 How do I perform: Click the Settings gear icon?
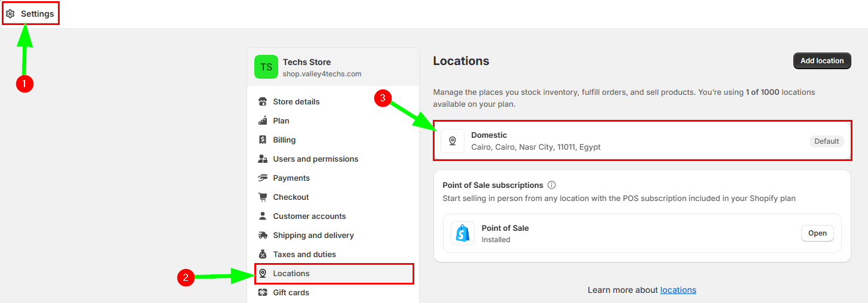[x=10, y=14]
